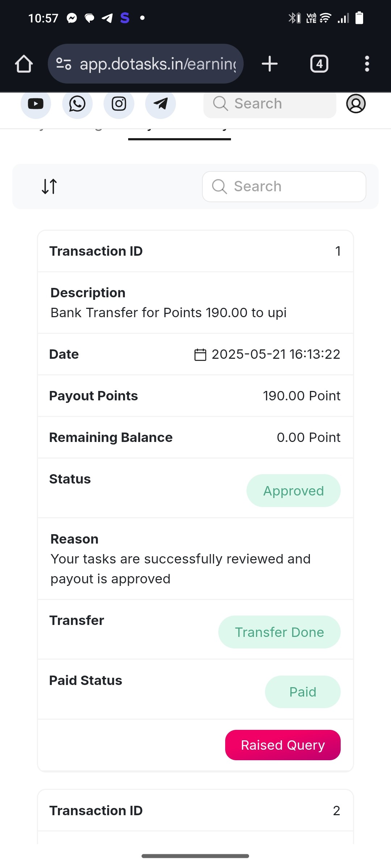
Task: Click the Approved status badge
Action: [x=294, y=491]
